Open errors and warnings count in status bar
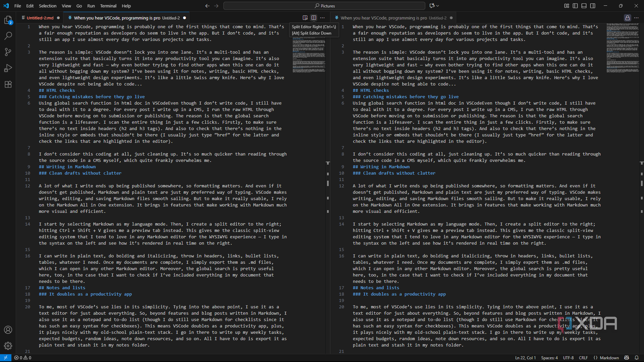This screenshot has width=644, height=362. pyautogui.click(x=23, y=358)
